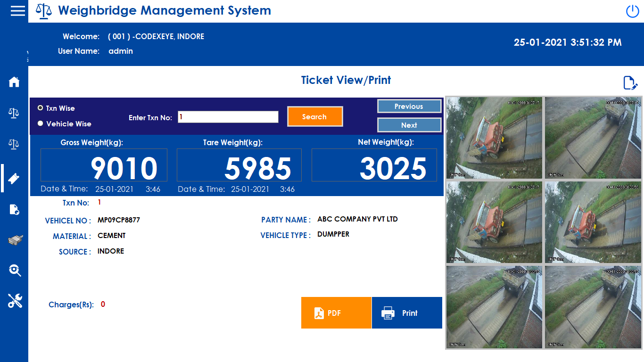Open the bottom-right camera snapshot

click(x=593, y=307)
